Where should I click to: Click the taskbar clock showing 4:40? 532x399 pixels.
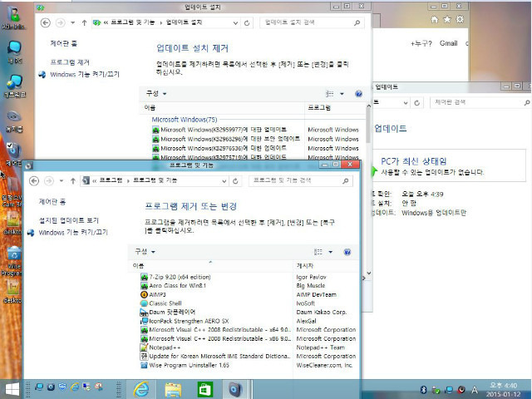coord(504,390)
